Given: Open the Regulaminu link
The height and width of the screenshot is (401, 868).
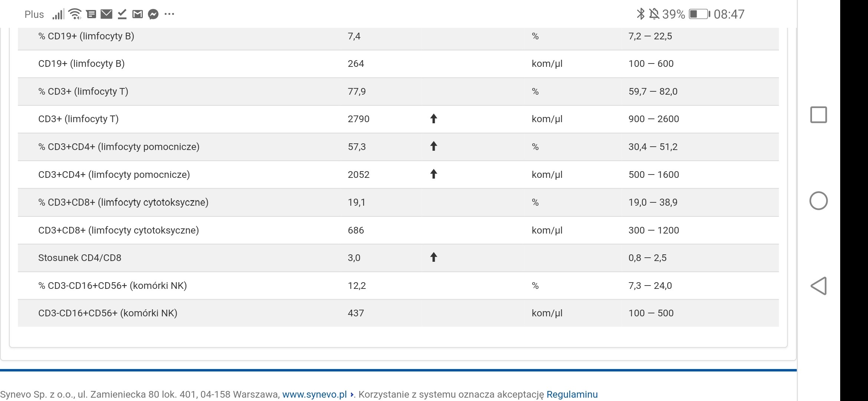Looking at the screenshot, I should coord(572,394).
